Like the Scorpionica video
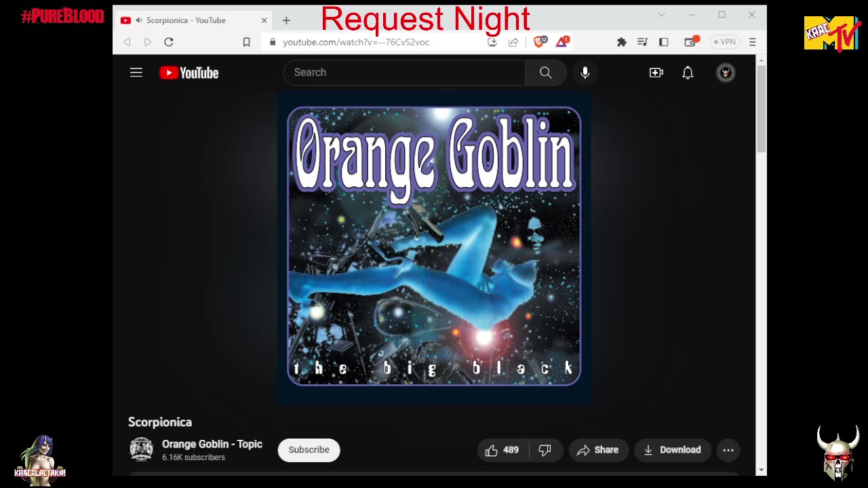 [502, 450]
